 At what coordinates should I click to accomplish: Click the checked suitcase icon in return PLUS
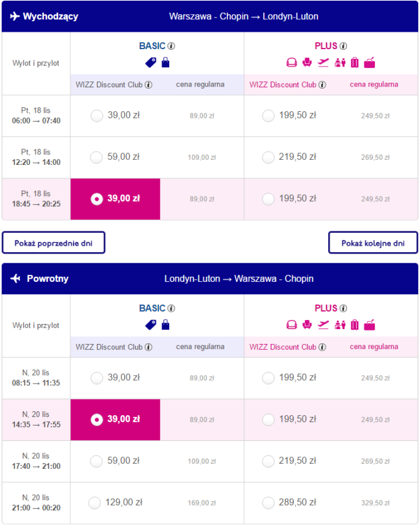point(354,325)
